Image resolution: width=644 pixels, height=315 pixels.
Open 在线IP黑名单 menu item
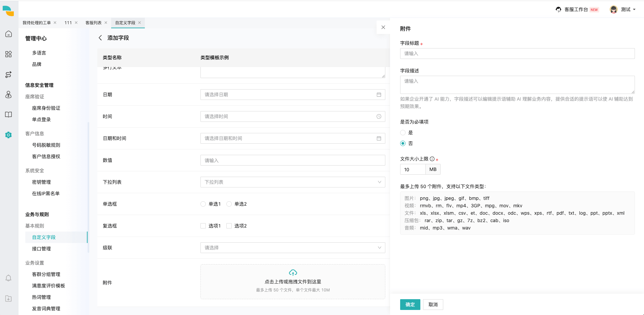coord(46,194)
